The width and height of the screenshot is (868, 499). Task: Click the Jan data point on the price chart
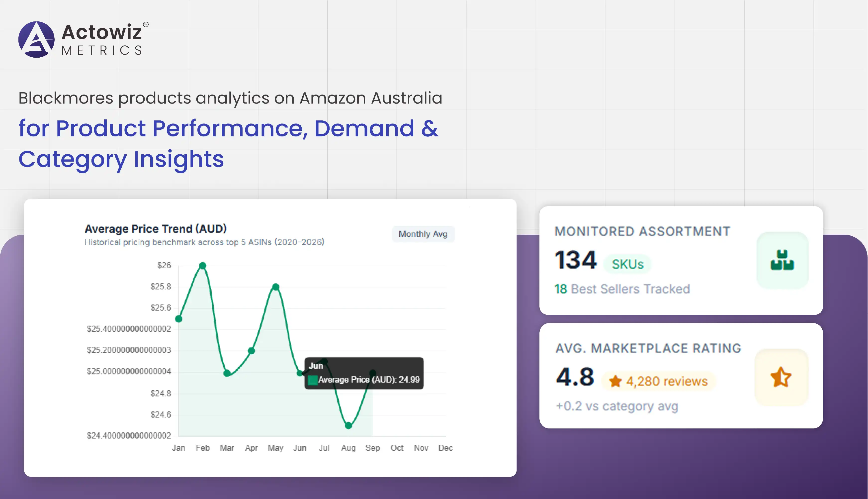click(x=178, y=319)
